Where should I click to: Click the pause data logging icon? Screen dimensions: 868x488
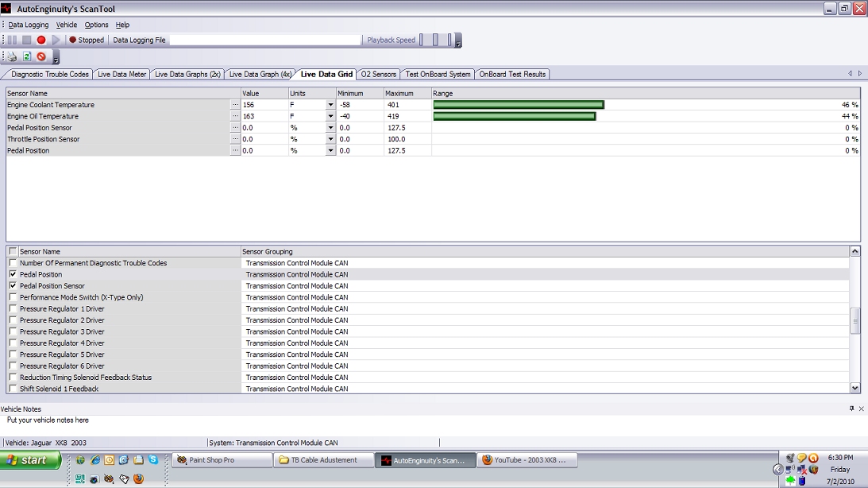click(x=12, y=40)
